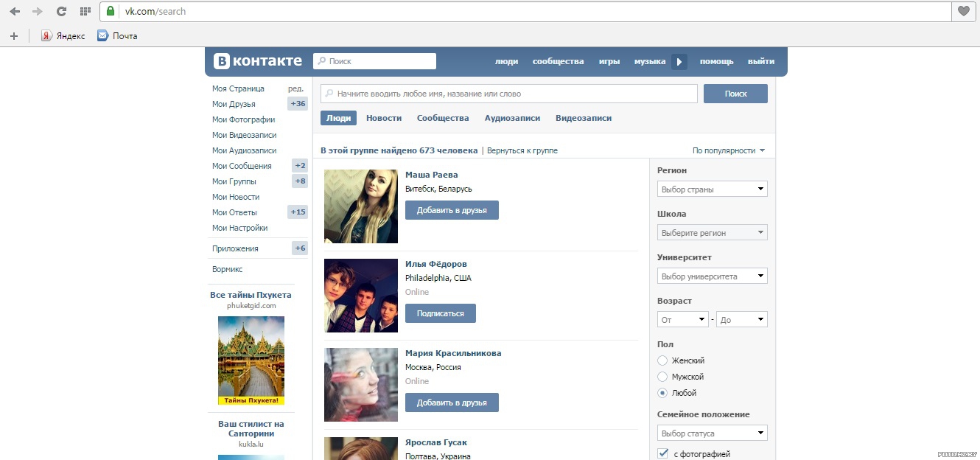The width and height of the screenshot is (980, 460).
Task: Open the +6 applications counter badge
Action: click(300, 248)
